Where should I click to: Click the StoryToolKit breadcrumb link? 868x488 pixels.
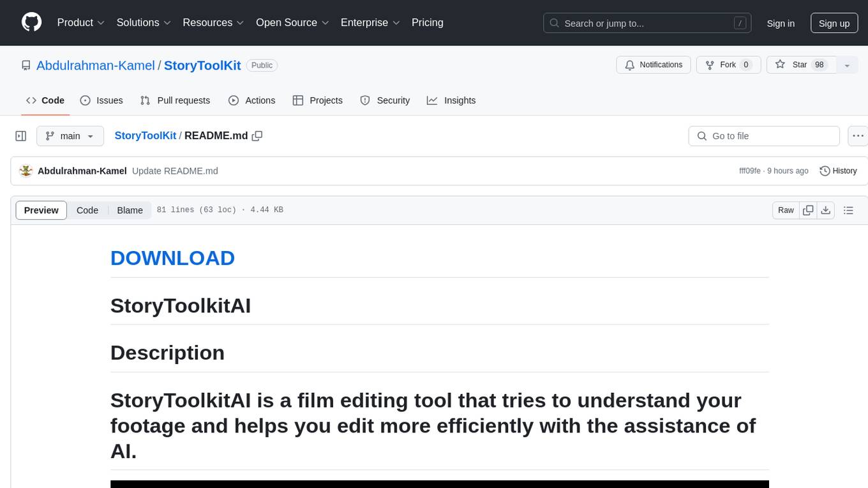145,135
